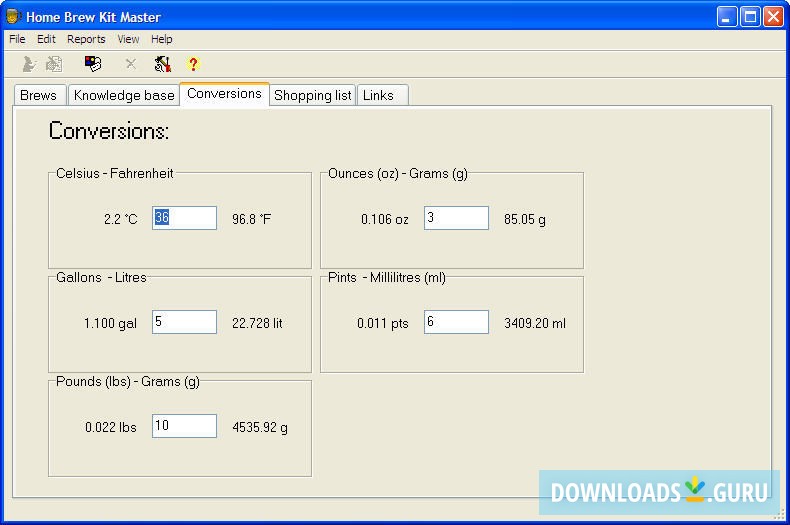This screenshot has height=525, width=790.
Task: Click the 1.100 gal result value
Action: [110, 323]
